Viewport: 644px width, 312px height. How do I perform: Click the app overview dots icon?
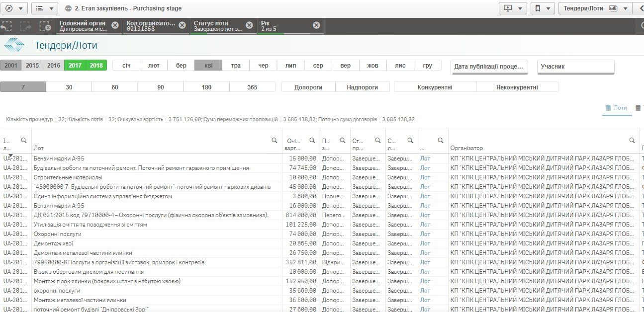68,8
